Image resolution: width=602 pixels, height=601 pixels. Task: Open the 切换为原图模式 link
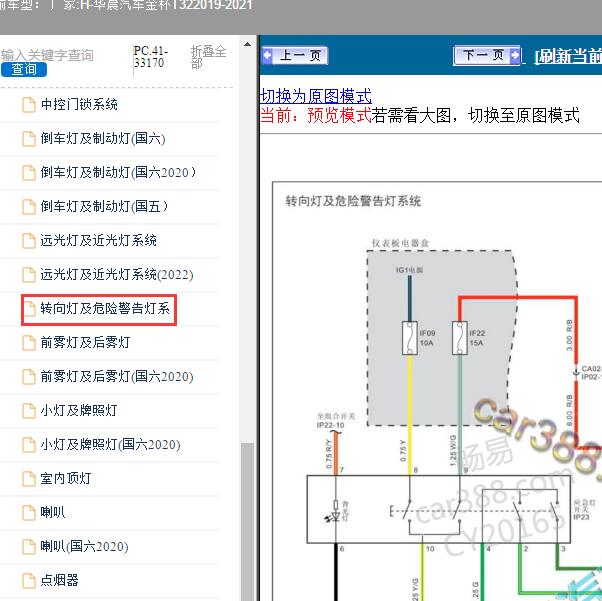click(x=316, y=96)
